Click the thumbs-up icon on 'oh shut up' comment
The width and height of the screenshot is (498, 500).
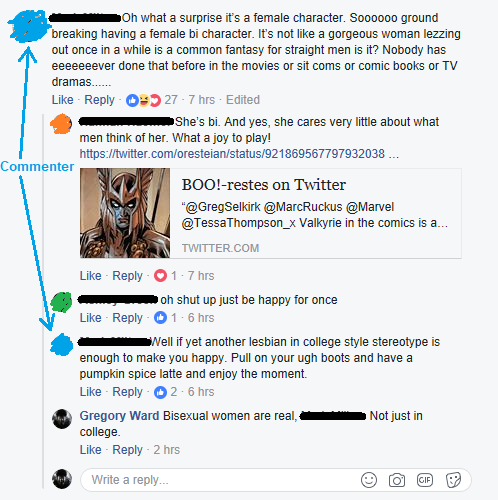click(160, 318)
